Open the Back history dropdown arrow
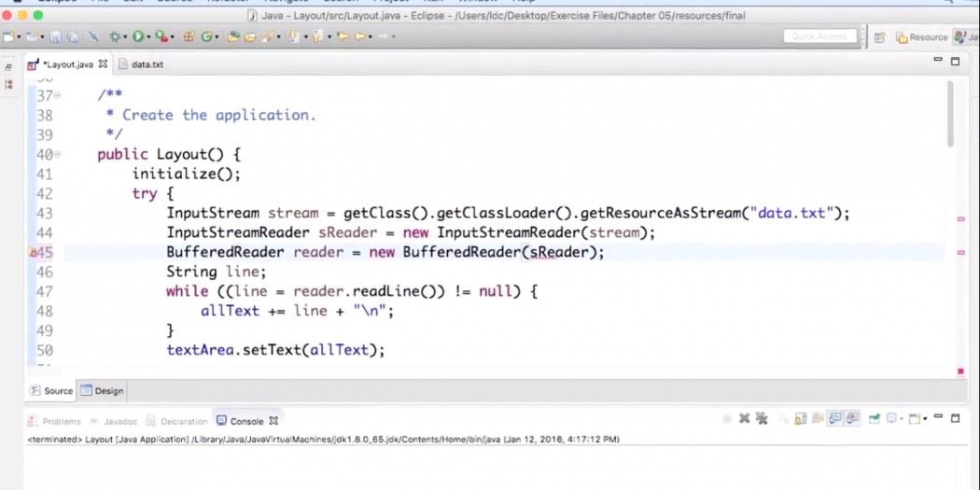This screenshot has width=980, height=490. coord(370,37)
